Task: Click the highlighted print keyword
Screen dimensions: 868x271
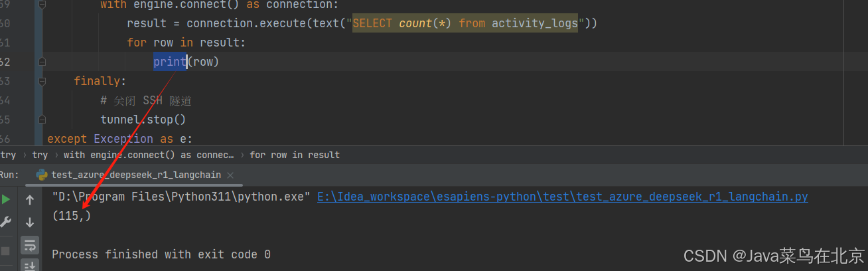Action: coord(170,62)
